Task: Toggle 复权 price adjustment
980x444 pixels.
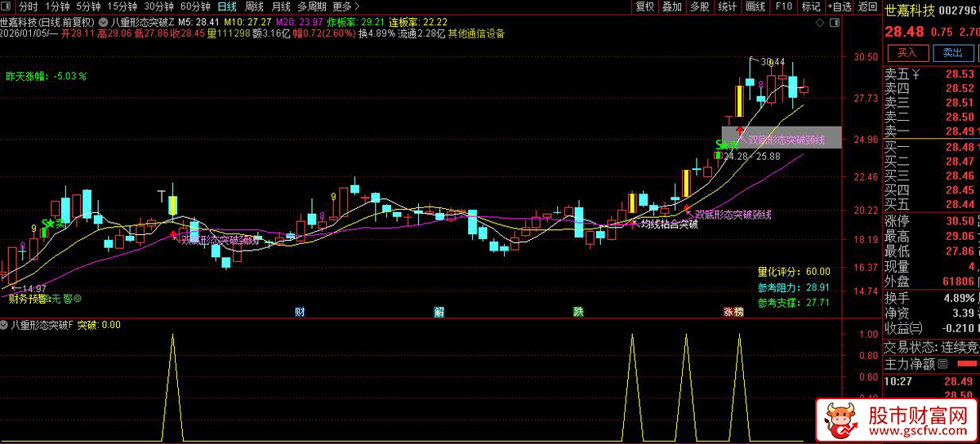Action: click(645, 7)
